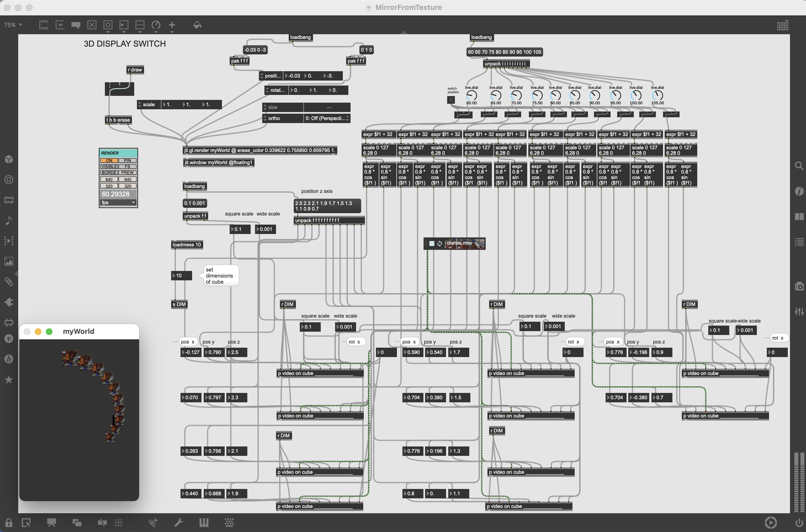Open the slider category in top toolbar
806x532 pixels.
click(x=140, y=25)
